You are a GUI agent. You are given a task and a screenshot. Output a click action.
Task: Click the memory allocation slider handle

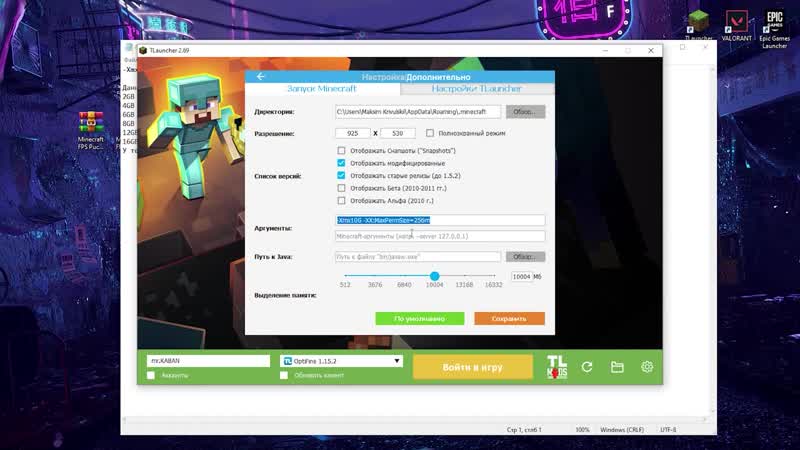click(x=435, y=276)
